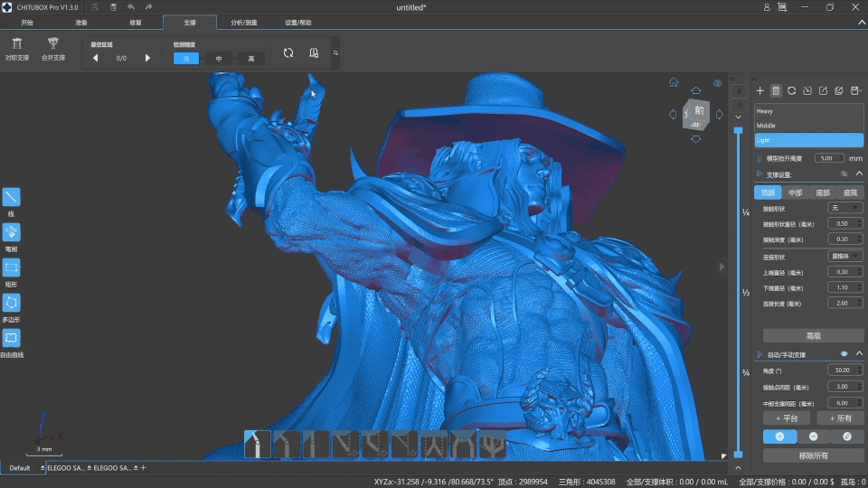Screen dimensions: 868x488
Task: Click the 移除所有 remove all button
Action: [x=813, y=455]
